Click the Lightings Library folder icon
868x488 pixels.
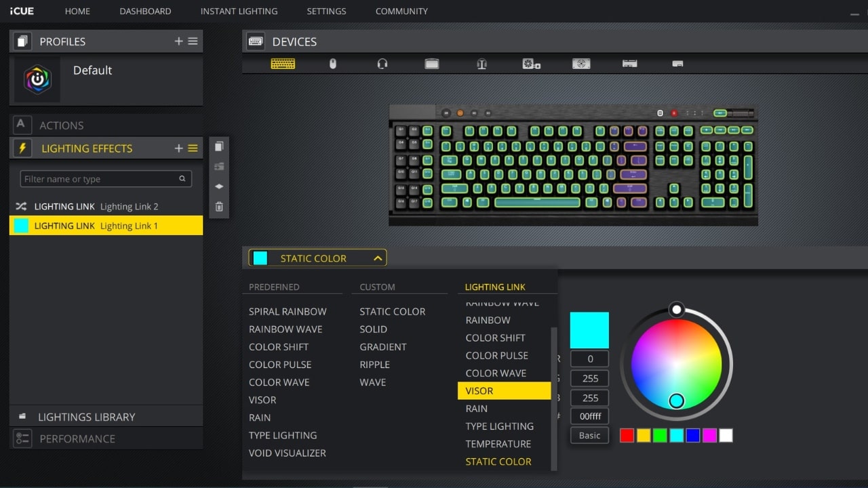(22, 416)
